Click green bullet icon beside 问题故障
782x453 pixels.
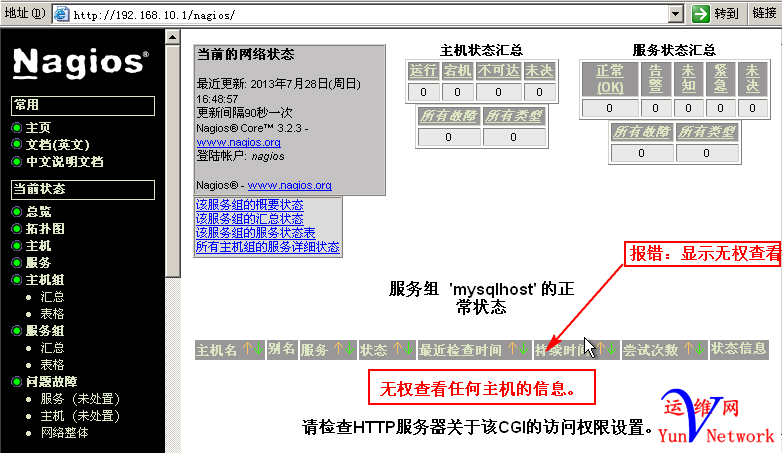click(16, 382)
